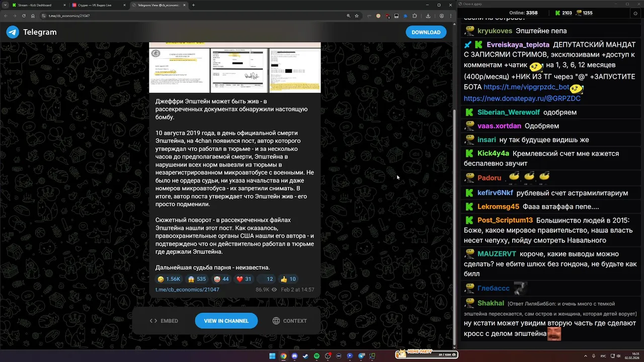Image resolution: width=644 pixels, height=362 pixels.
Task: Open a new browser tab
Action: (194, 5)
